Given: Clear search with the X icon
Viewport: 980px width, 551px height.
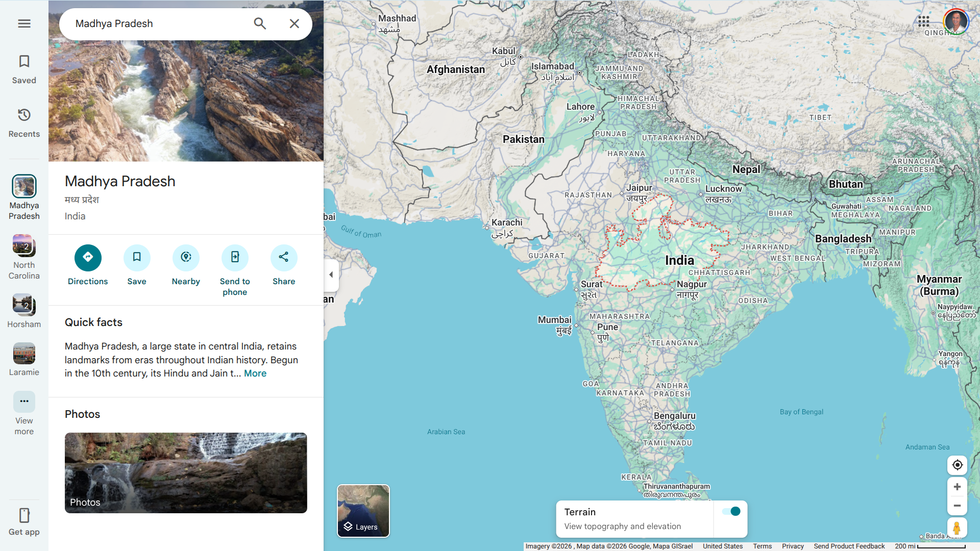Looking at the screenshot, I should [x=294, y=23].
